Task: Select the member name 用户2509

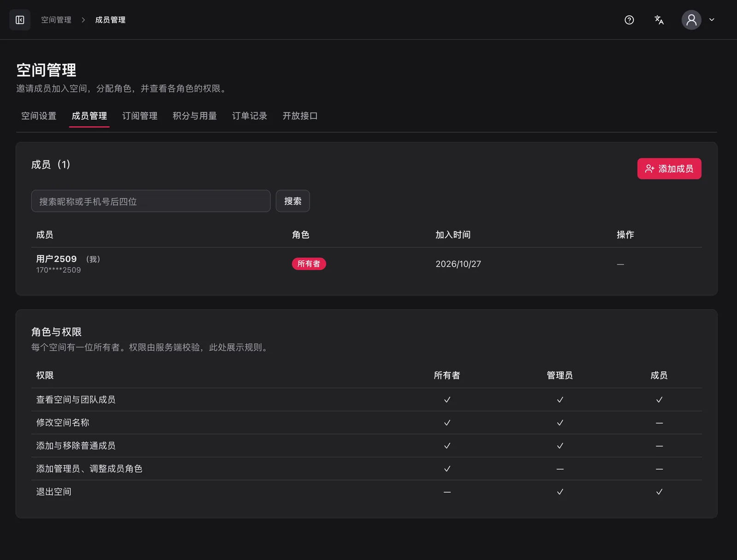Action: (x=57, y=259)
